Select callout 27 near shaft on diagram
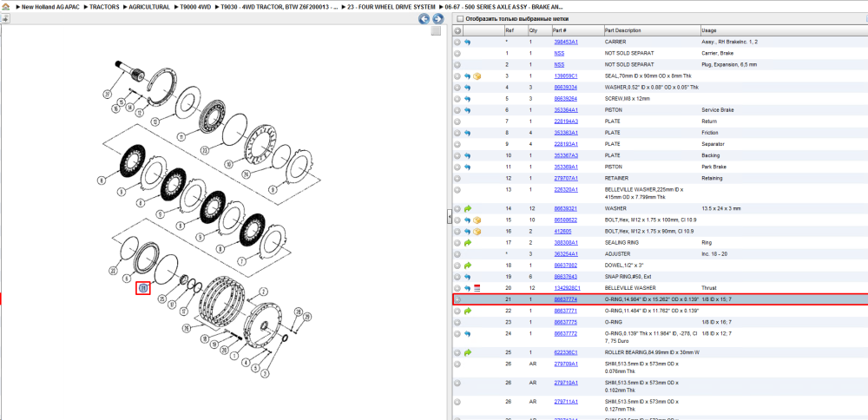The image size is (868, 420). coord(108,93)
